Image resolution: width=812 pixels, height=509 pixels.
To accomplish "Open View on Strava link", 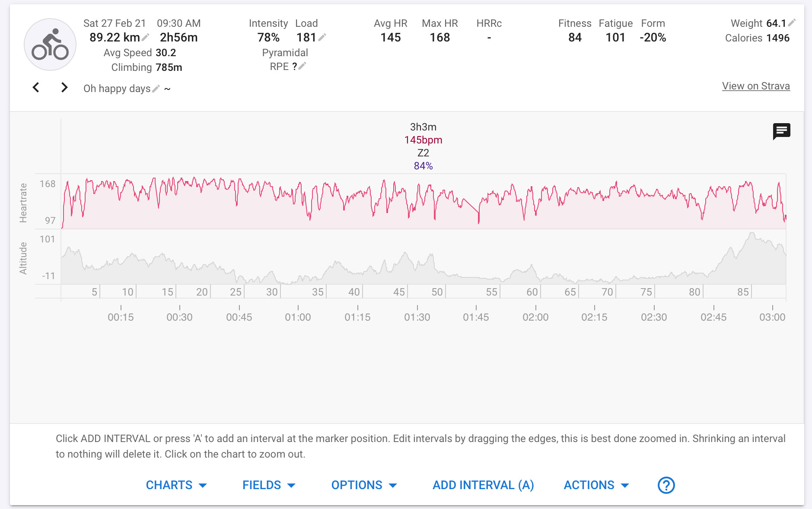I will click(x=756, y=86).
